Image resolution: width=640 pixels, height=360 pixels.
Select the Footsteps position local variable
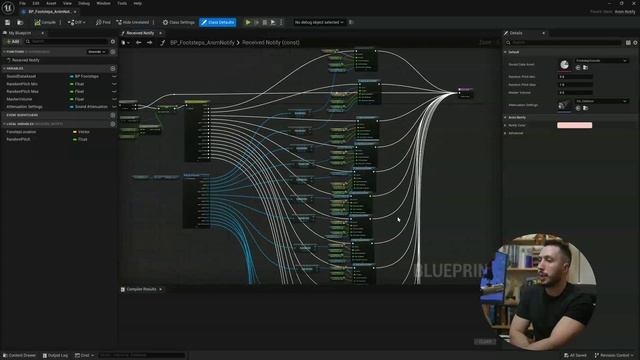tap(21, 132)
